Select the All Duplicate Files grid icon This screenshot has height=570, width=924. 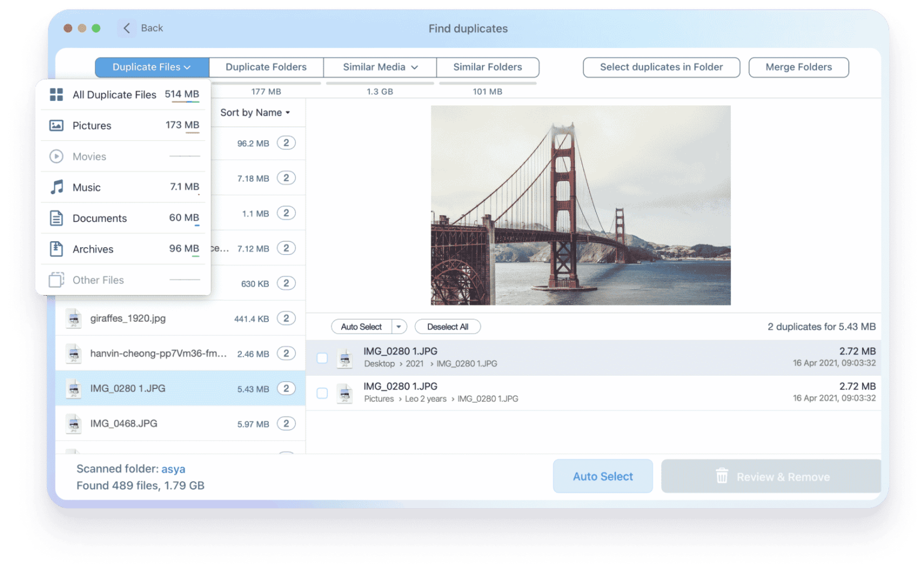point(56,94)
